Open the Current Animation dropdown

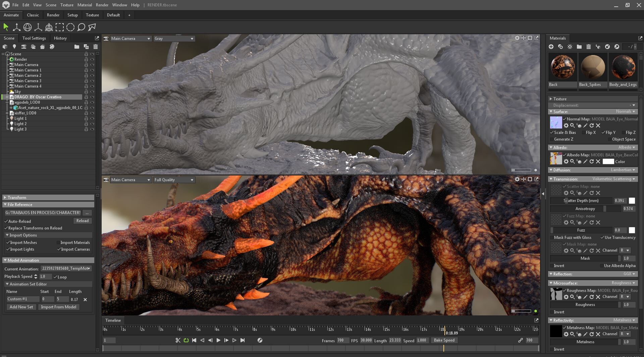pyautogui.click(x=66, y=268)
